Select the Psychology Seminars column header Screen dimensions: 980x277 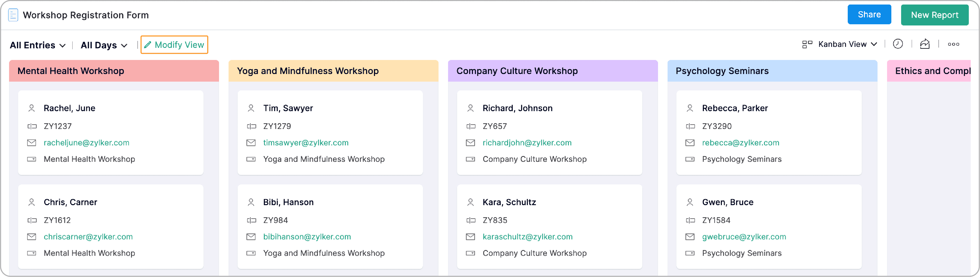click(x=772, y=71)
